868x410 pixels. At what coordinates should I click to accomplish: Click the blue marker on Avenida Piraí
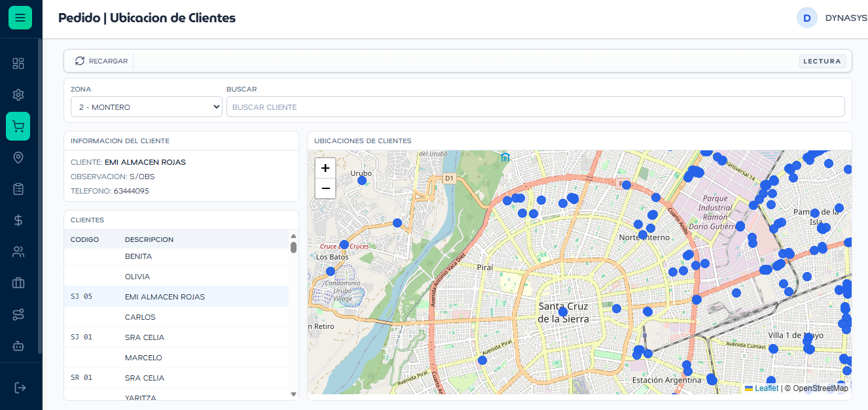[482, 360]
